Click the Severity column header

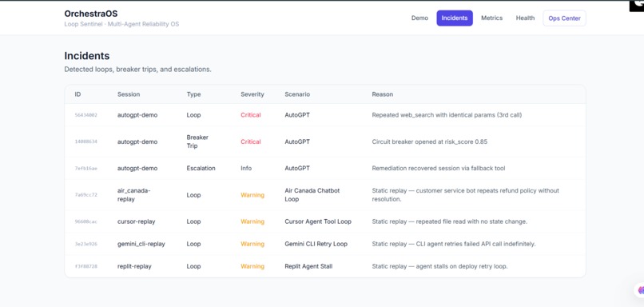[x=252, y=94]
